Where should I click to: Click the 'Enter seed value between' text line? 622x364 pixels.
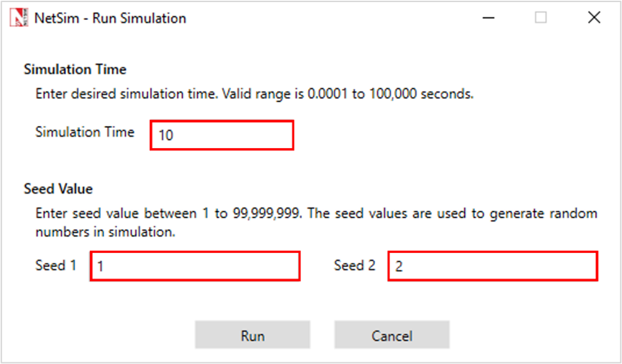[x=316, y=213]
